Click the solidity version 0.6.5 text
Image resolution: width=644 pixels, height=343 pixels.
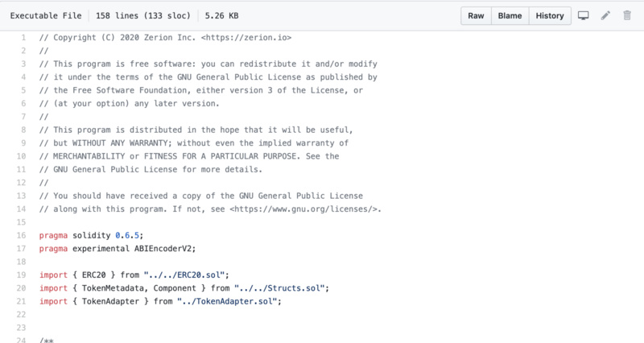coord(127,235)
